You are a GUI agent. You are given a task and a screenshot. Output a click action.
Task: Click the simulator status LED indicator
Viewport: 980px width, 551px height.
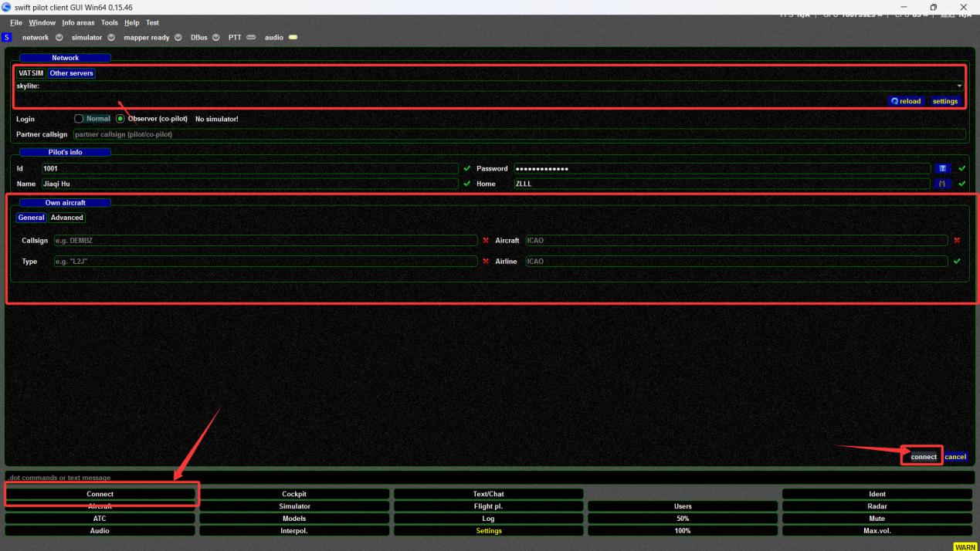coord(111,37)
